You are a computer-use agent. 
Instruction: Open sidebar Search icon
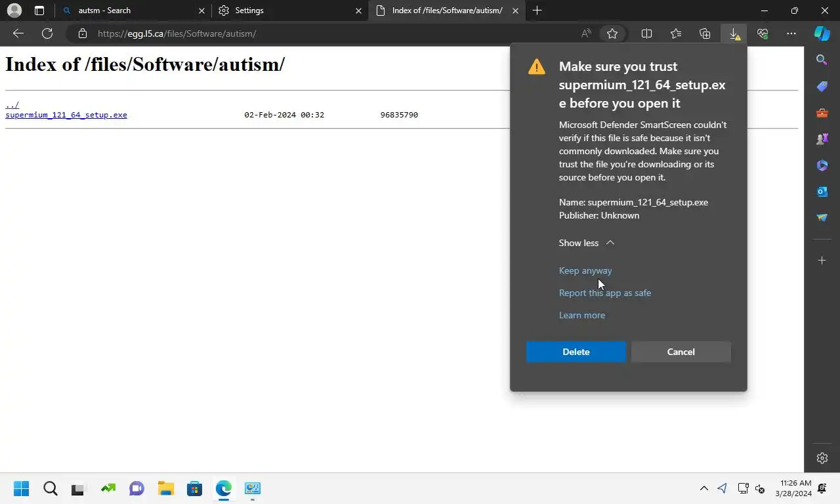point(822,60)
